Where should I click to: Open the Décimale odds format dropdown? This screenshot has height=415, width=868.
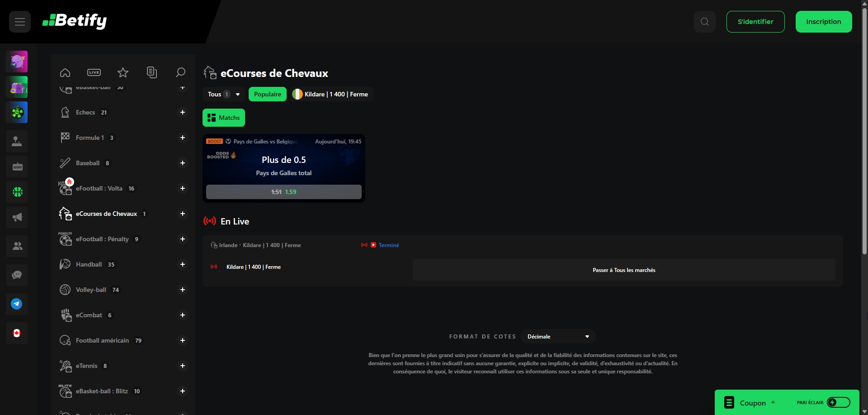(558, 337)
